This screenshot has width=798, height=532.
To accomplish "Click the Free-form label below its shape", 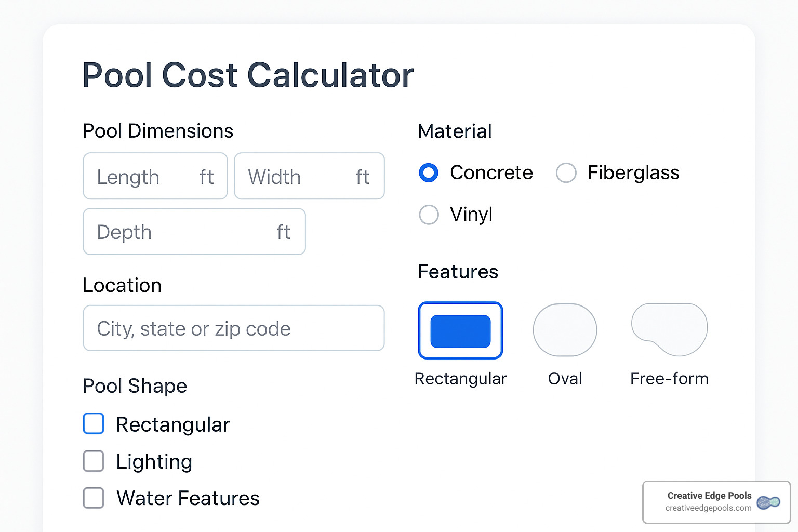I will click(x=669, y=378).
